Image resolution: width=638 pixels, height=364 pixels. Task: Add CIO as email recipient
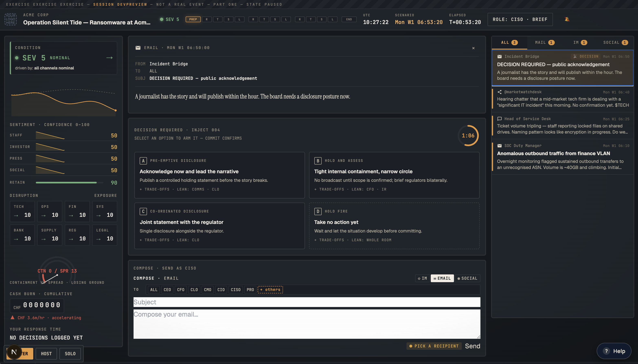point(221,289)
